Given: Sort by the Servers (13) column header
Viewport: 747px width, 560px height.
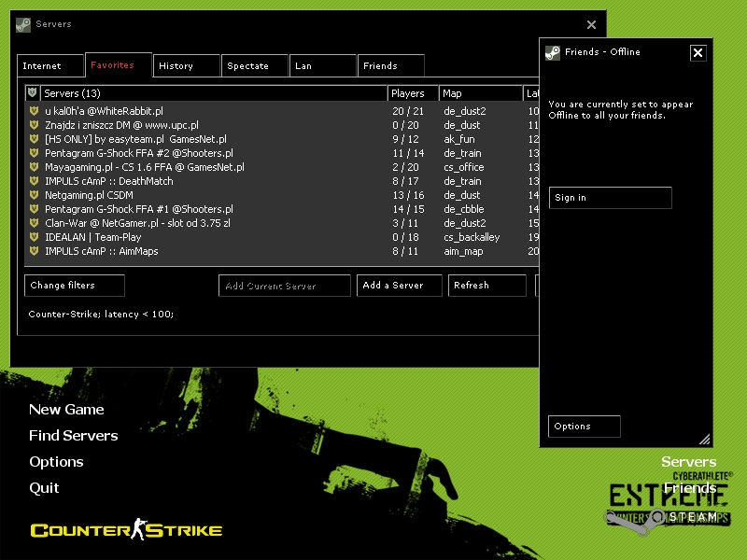Looking at the screenshot, I should [x=214, y=93].
